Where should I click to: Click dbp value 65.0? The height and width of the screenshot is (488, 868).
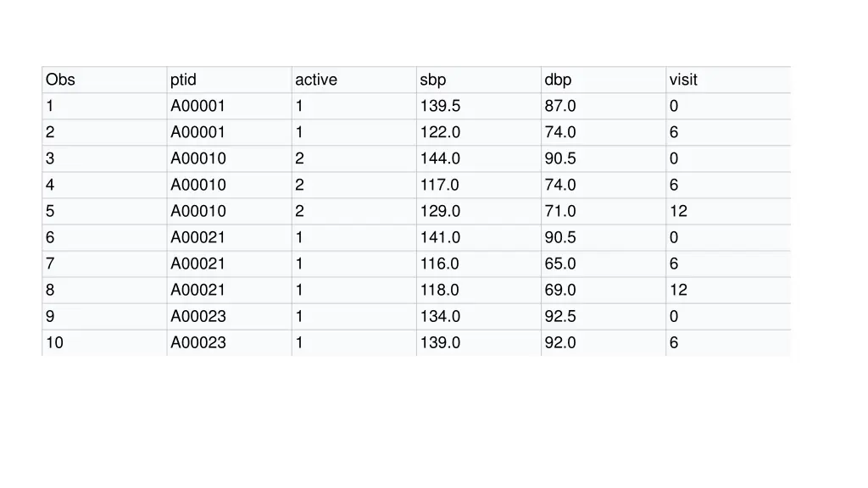click(x=560, y=263)
